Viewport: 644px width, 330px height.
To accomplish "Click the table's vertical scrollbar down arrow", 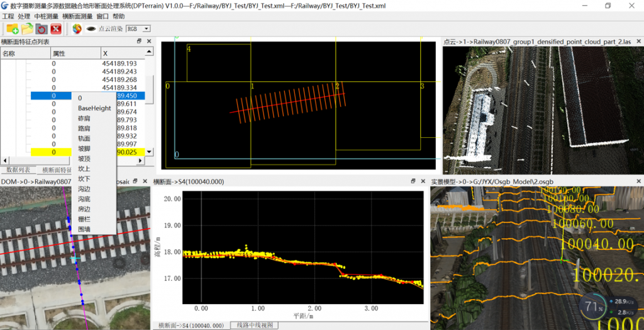I will (x=148, y=152).
